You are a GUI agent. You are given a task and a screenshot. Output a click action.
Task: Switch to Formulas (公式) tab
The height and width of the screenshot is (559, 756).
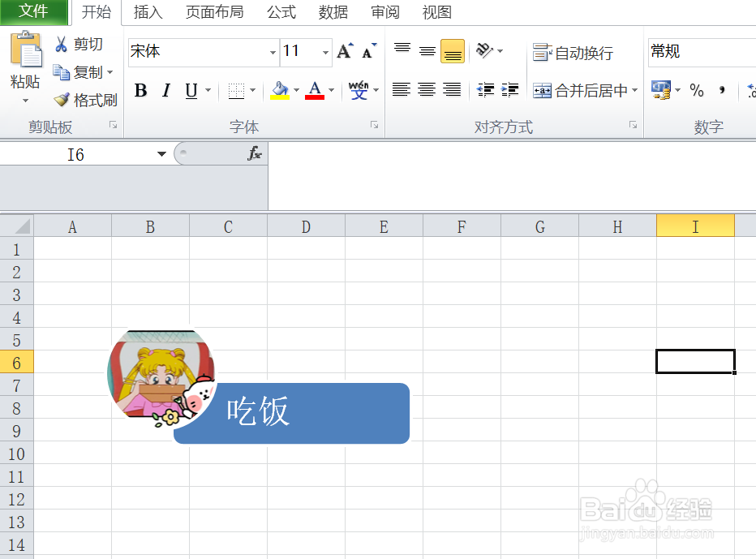point(281,12)
